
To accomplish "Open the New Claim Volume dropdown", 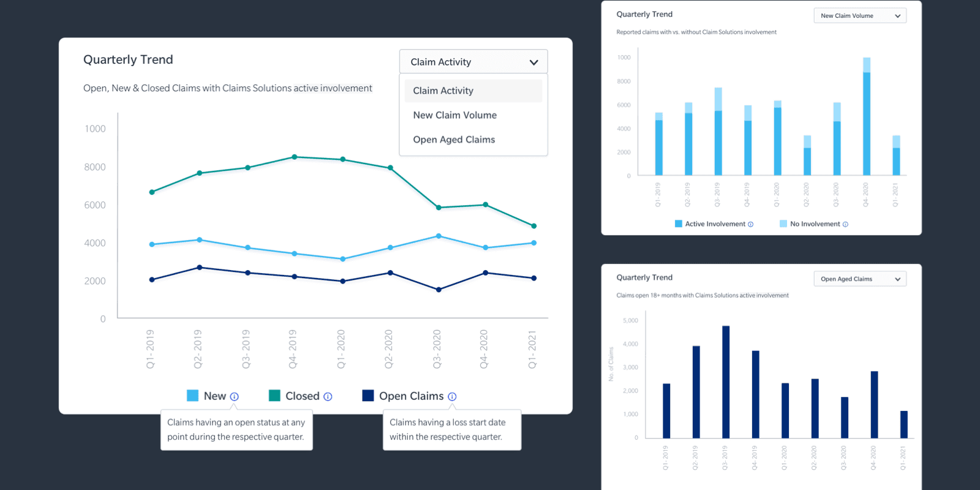I will click(x=860, y=16).
